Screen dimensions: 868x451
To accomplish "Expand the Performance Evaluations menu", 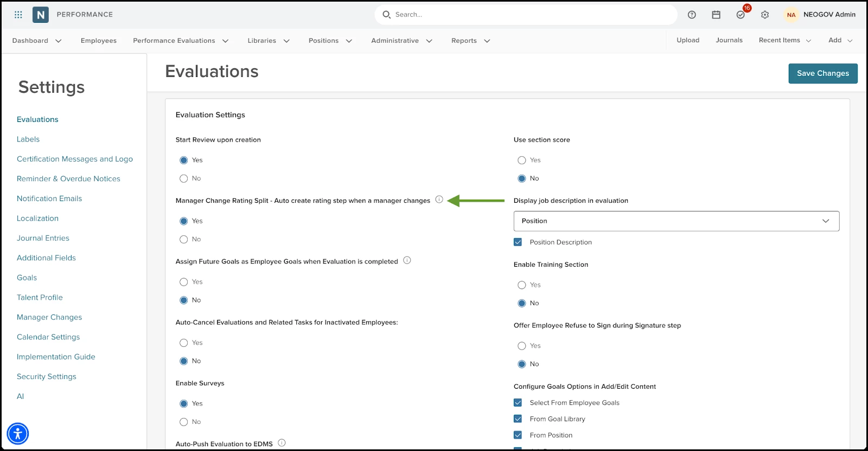I will point(181,41).
